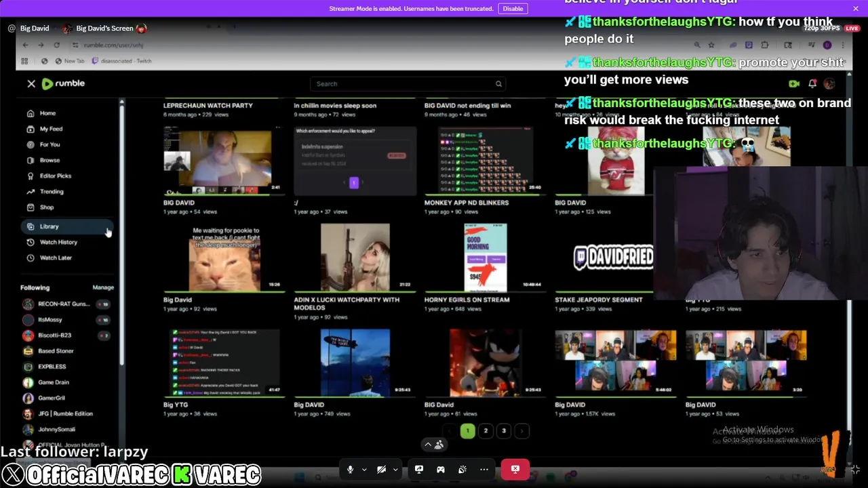Open Rumble notifications bell

(x=812, y=84)
